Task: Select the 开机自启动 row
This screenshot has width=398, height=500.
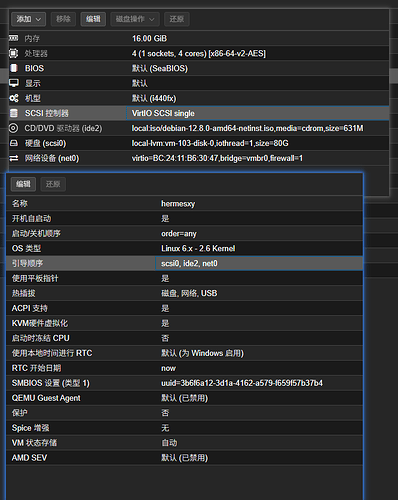Action: point(184,218)
